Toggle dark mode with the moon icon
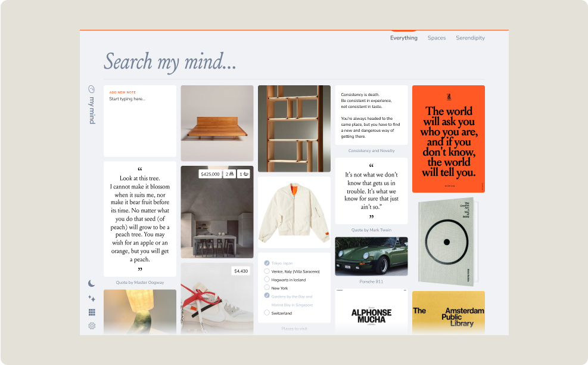The image size is (588, 365). [92, 283]
